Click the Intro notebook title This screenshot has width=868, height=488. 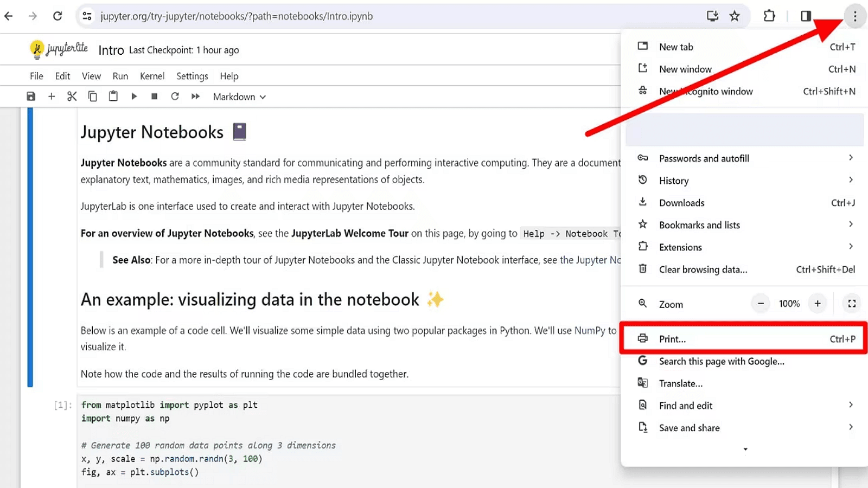coord(111,50)
